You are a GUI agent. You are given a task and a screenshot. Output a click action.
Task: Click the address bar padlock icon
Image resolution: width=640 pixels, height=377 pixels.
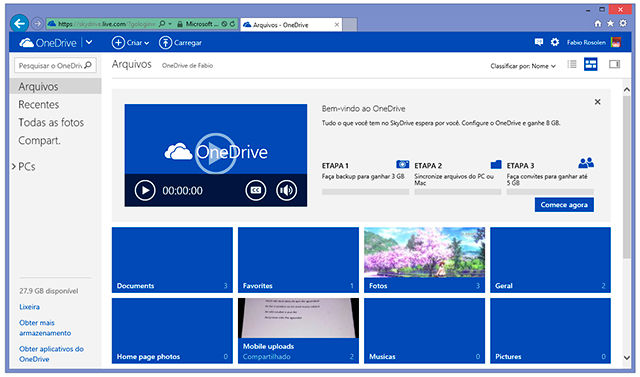180,24
